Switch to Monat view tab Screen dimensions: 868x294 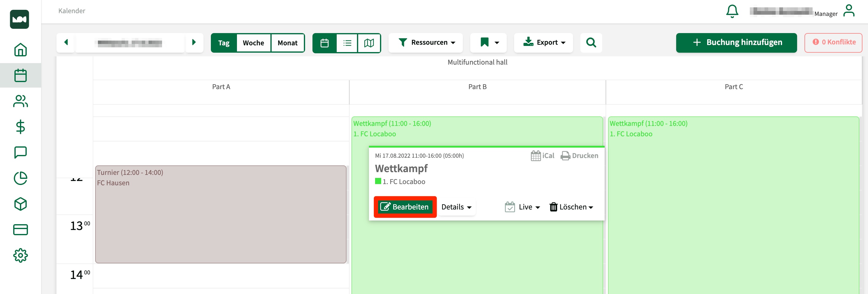point(287,43)
